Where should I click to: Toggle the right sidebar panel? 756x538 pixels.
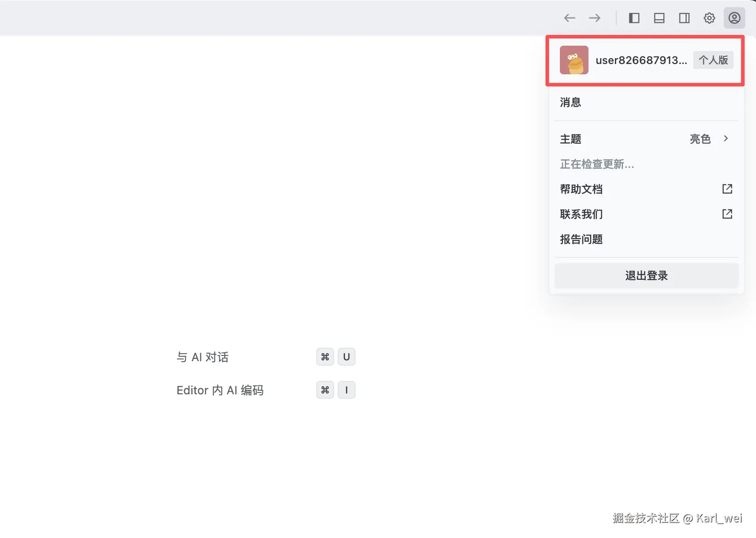(684, 18)
